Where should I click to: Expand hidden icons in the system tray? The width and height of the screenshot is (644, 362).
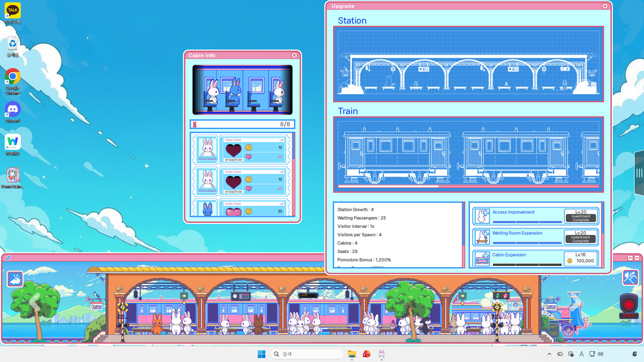click(549, 354)
